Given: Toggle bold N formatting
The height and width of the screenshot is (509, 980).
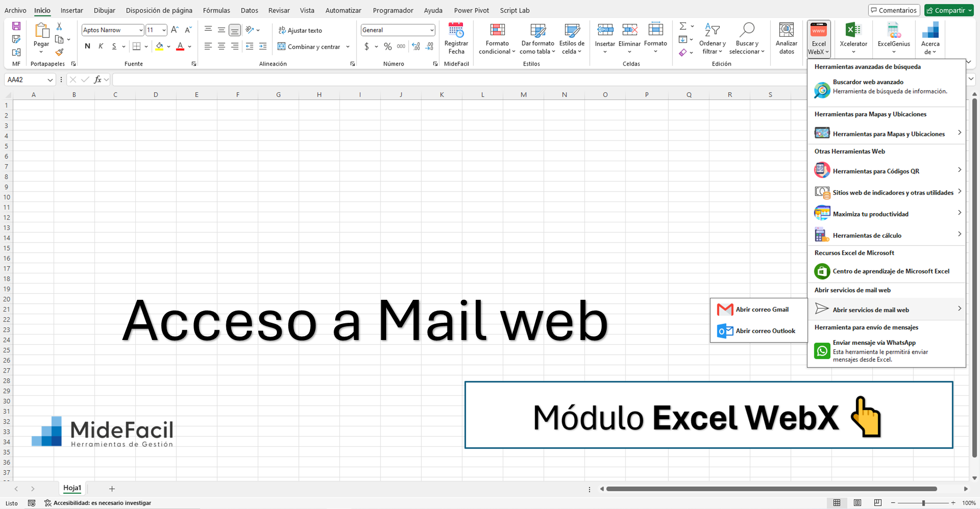Looking at the screenshot, I should (x=87, y=47).
